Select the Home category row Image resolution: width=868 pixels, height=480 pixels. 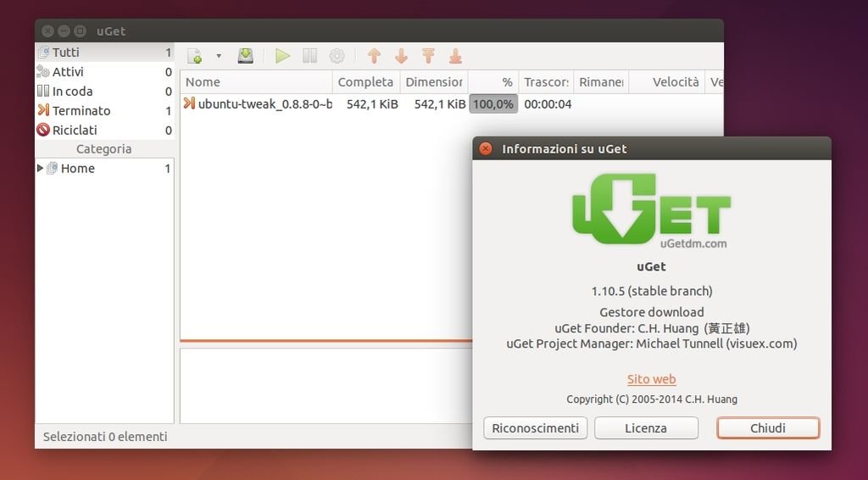[104, 168]
